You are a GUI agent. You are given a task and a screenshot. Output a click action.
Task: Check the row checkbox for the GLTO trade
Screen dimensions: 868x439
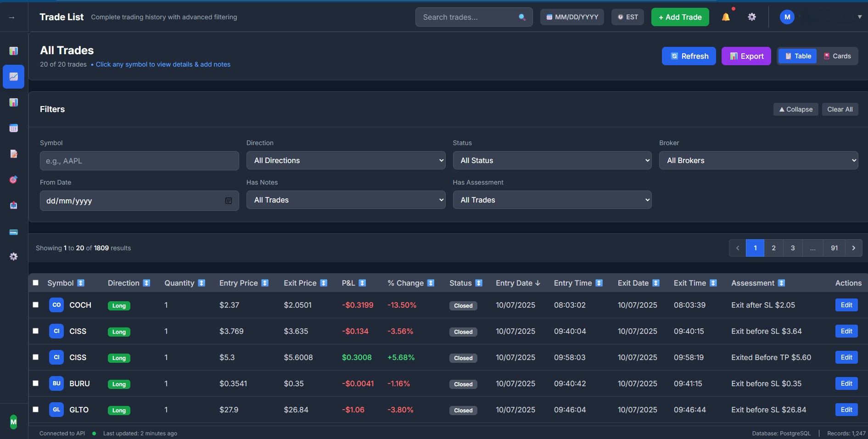click(x=35, y=410)
